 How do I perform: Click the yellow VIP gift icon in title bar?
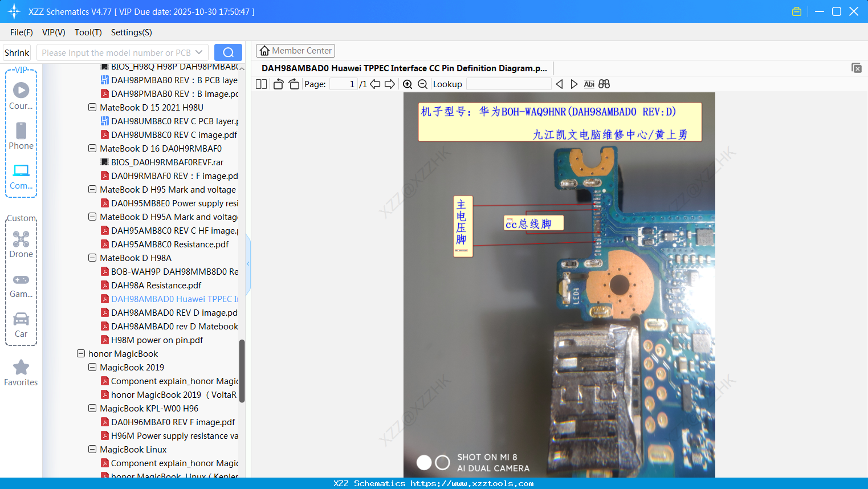pyautogui.click(x=797, y=11)
